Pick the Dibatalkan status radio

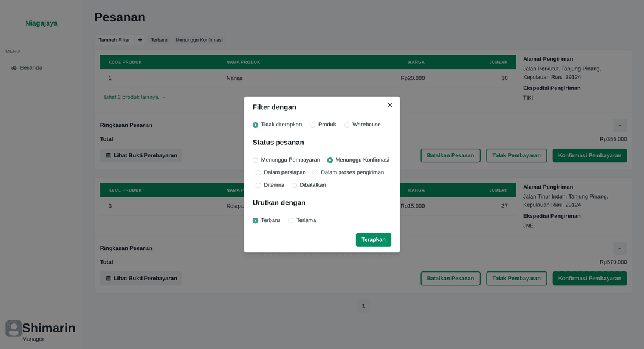tap(294, 186)
